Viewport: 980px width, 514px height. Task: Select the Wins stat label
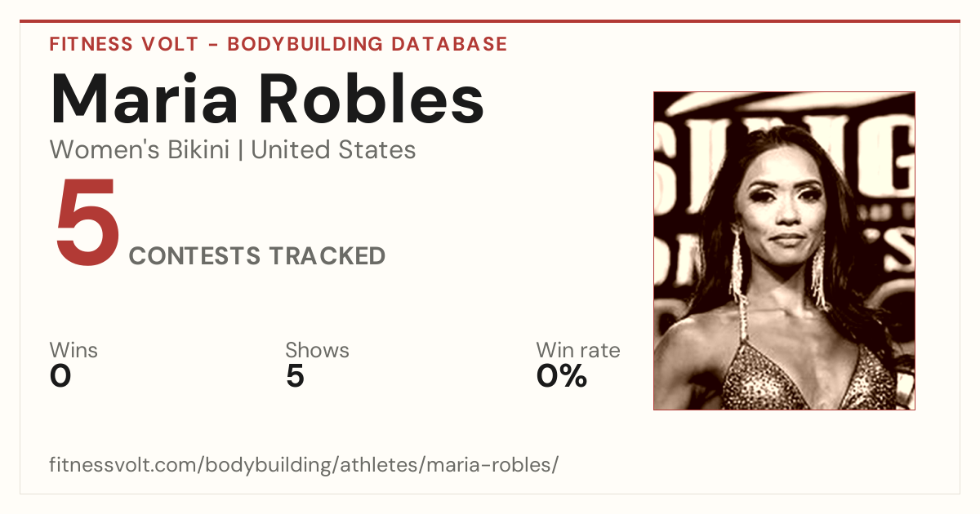(x=73, y=351)
